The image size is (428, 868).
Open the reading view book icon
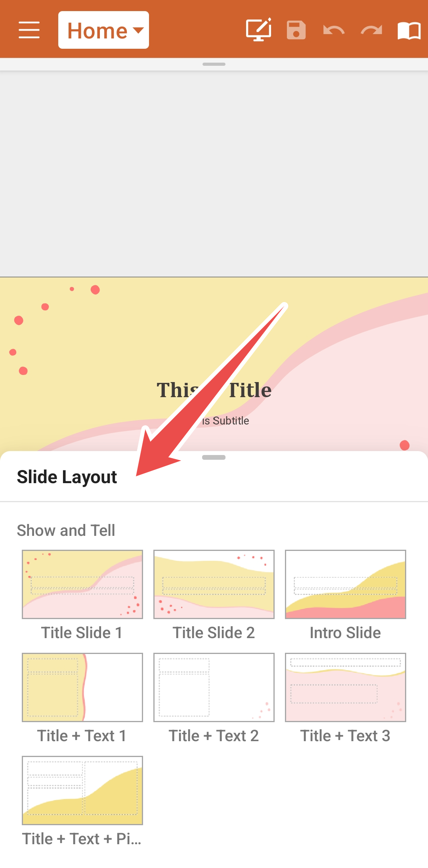pyautogui.click(x=409, y=31)
